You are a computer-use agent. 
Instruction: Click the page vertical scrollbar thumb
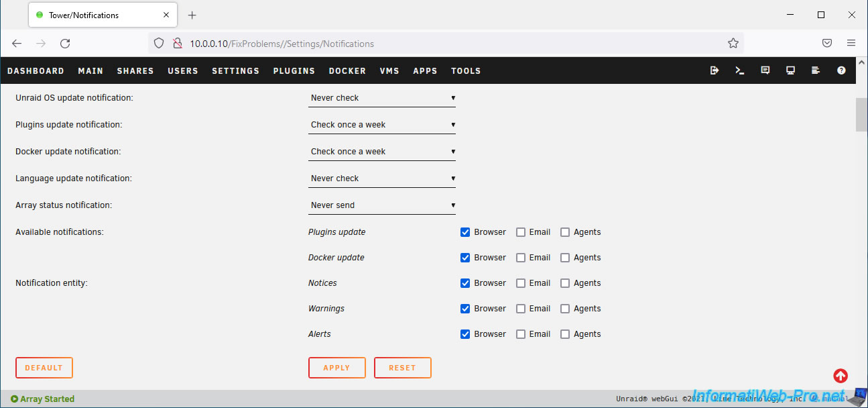[x=861, y=115]
